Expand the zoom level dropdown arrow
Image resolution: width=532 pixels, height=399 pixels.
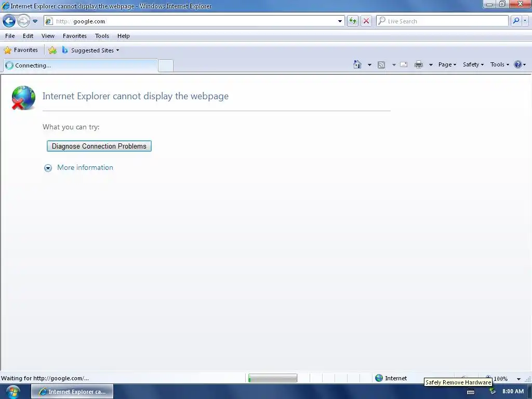[518, 379]
